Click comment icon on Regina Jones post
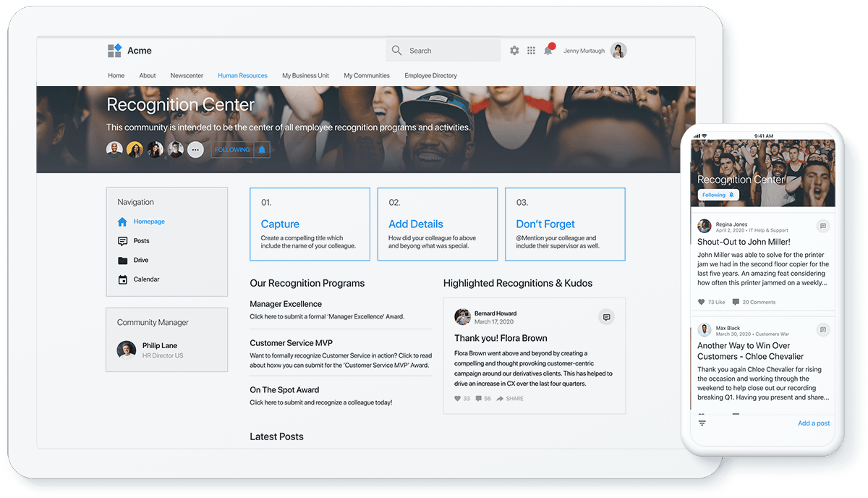This screenshot has width=868, height=498. point(822,227)
